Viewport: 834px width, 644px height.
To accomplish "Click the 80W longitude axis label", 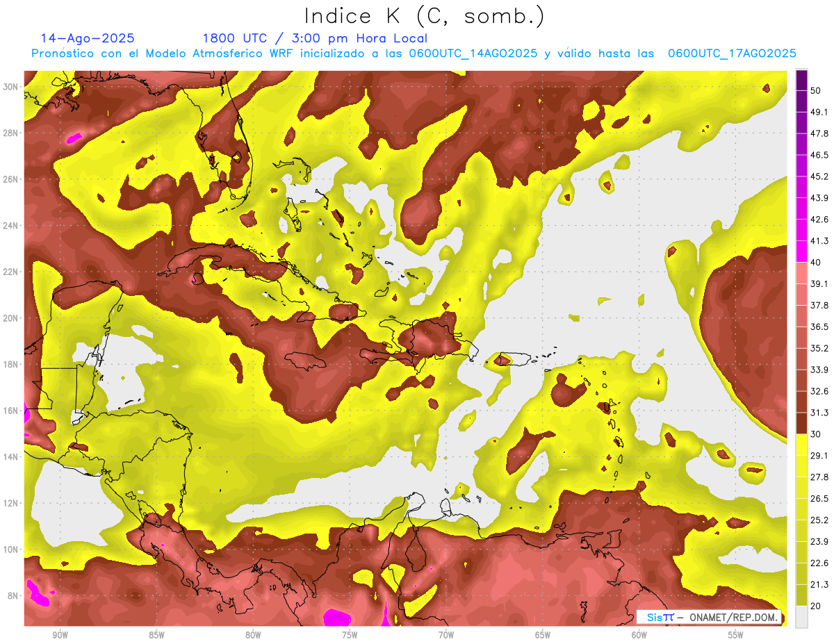I will tap(253, 635).
